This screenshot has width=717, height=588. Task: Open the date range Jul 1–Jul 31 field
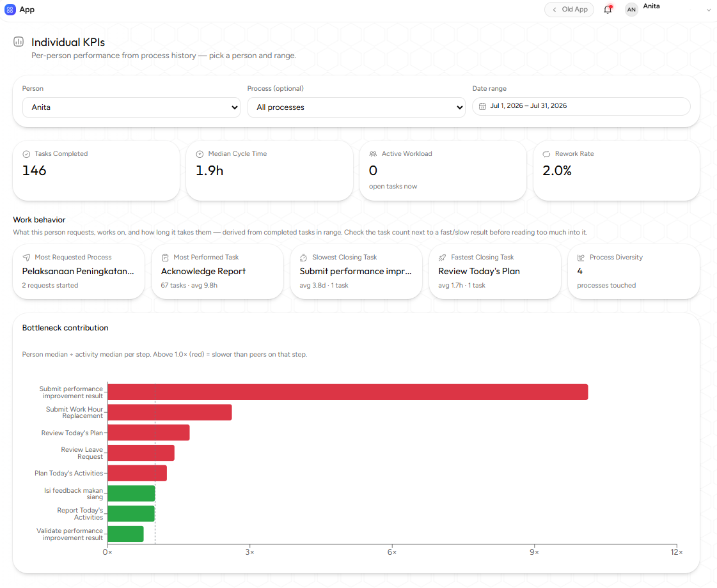point(581,107)
